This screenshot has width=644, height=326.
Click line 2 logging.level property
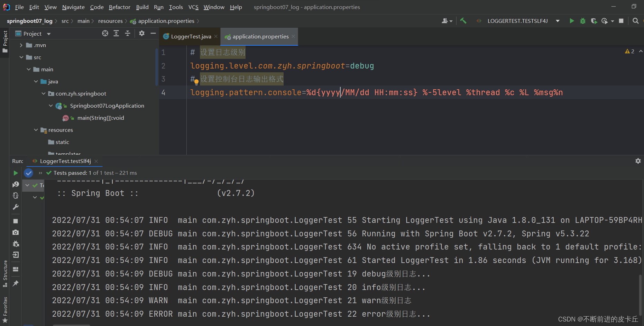point(282,66)
